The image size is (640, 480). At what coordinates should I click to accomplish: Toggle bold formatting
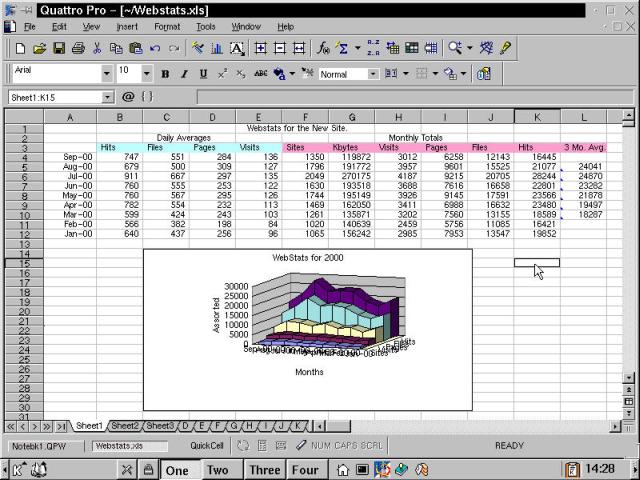click(166, 74)
